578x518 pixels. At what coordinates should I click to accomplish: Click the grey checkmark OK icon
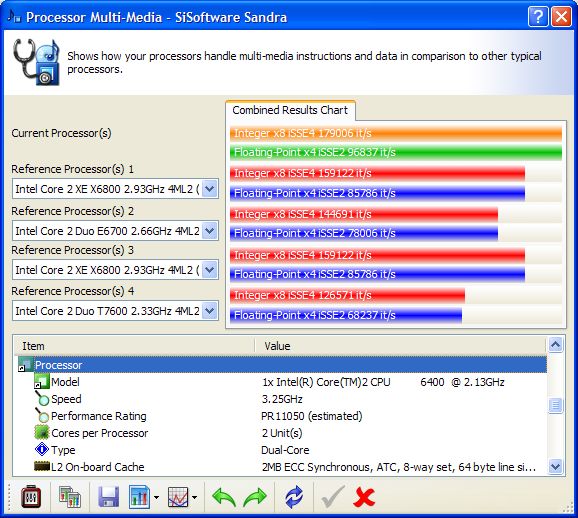point(333,497)
